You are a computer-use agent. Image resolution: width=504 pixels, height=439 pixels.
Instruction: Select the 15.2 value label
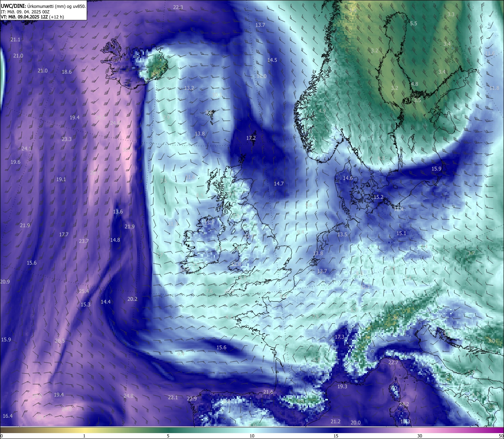[x=378, y=197]
